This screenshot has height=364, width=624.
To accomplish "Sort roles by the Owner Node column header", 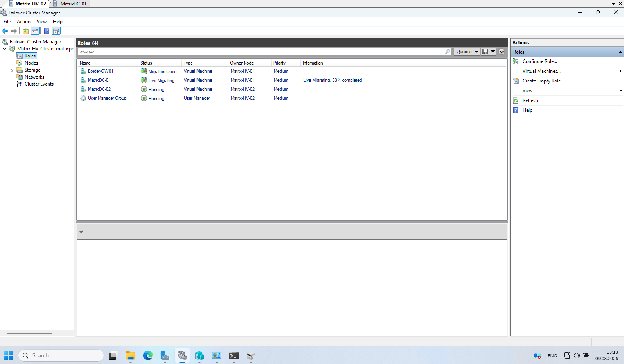I will click(250, 63).
